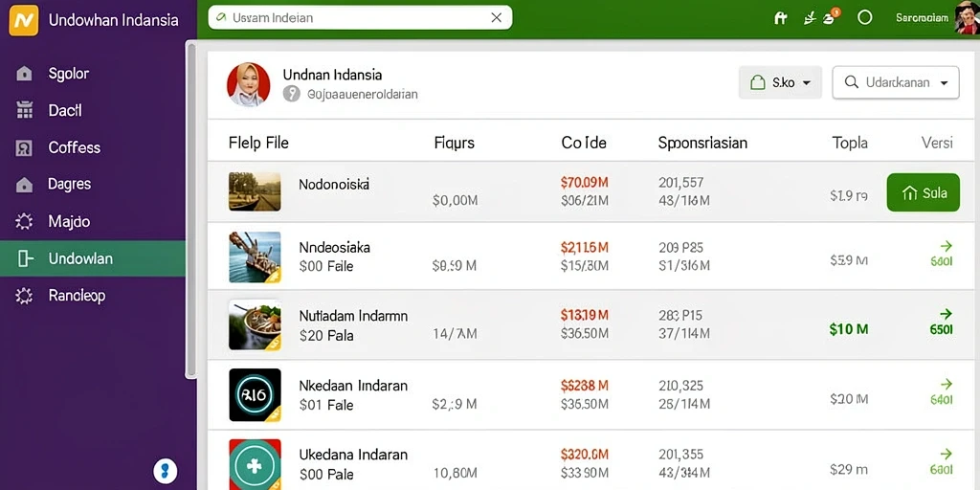Select the Undowlan menu item in sidebar
The image size is (980, 490).
click(93, 258)
